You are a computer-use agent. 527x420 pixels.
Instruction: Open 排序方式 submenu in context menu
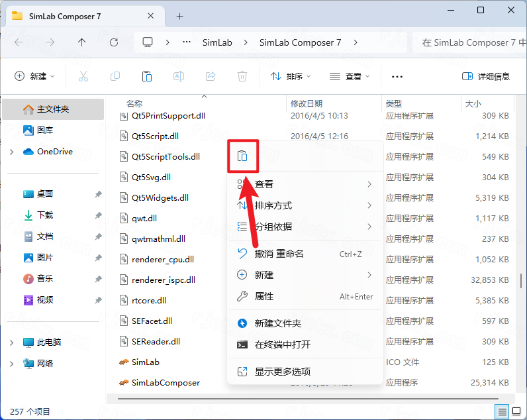click(305, 205)
